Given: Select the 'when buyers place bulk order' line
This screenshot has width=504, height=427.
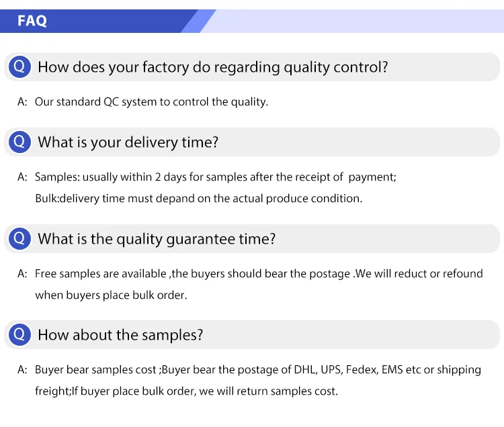Looking at the screenshot, I should pyautogui.click(x=111, y=295).
